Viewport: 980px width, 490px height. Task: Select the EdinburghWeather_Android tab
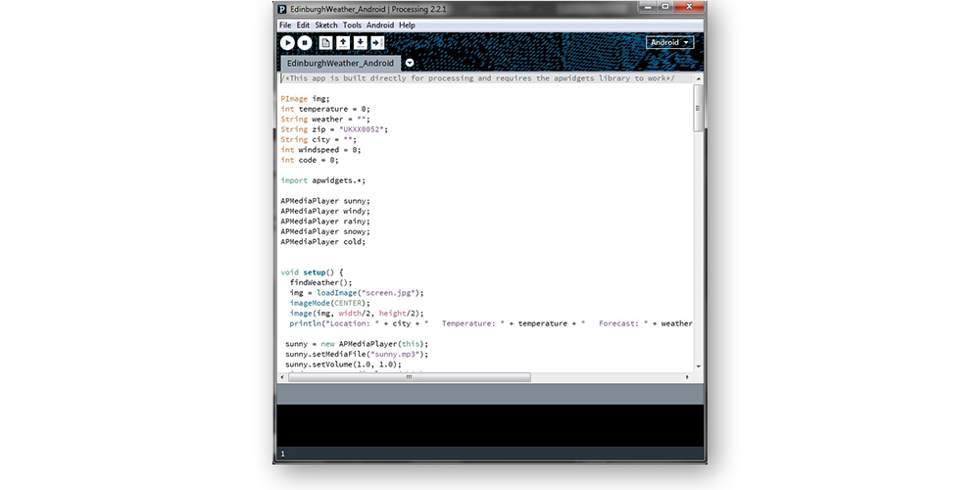(x=341, y=63)
